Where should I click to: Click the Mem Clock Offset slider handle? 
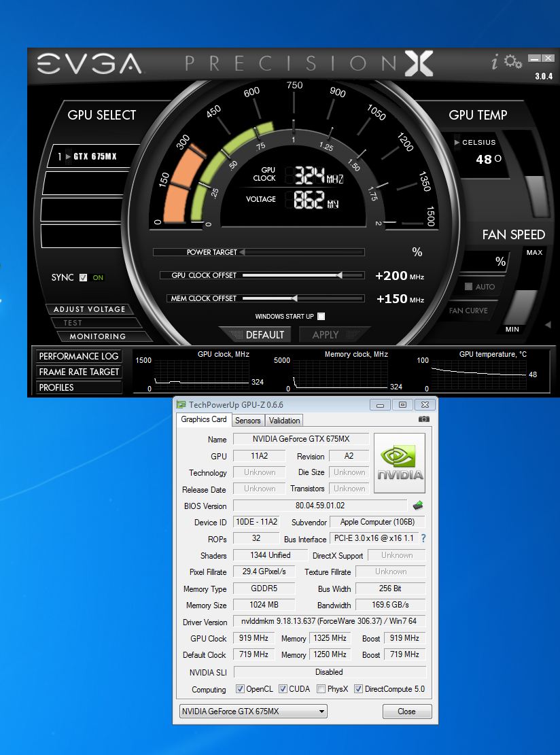coord(294,298)
